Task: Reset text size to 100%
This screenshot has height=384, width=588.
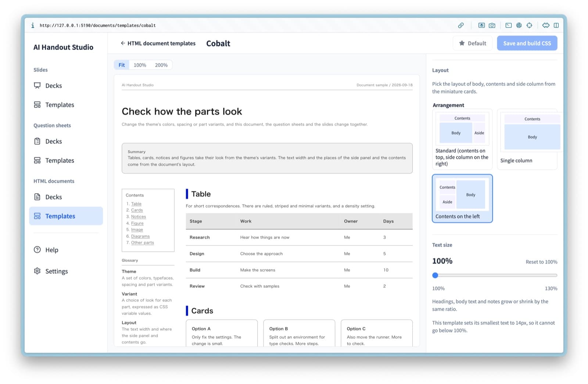Action: (x=541, y=262)
